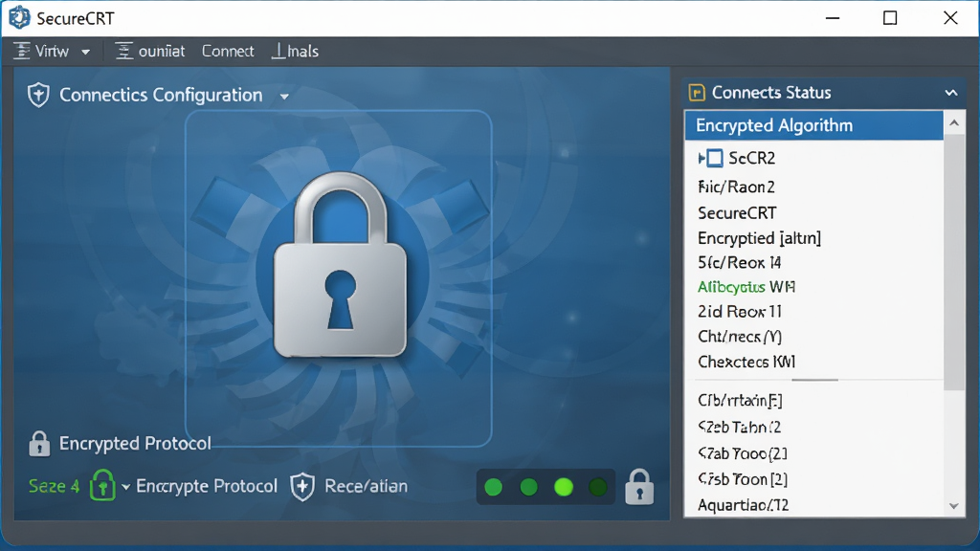The height and width of the screenshot is (551, 980).
Task: Select S7eb Tabn (2 entry
Action: [x=740, y=428]
